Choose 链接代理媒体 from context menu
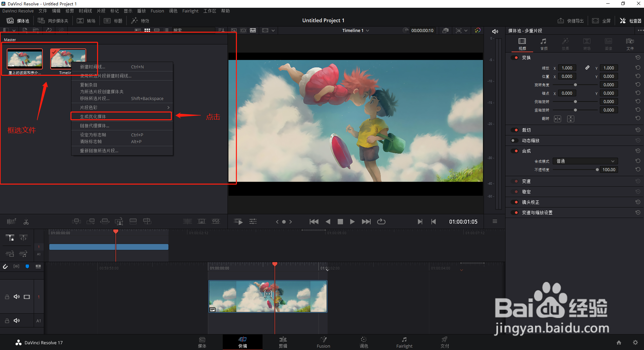The width and height of the screenshot is (644, 350). tap(122, 126)
